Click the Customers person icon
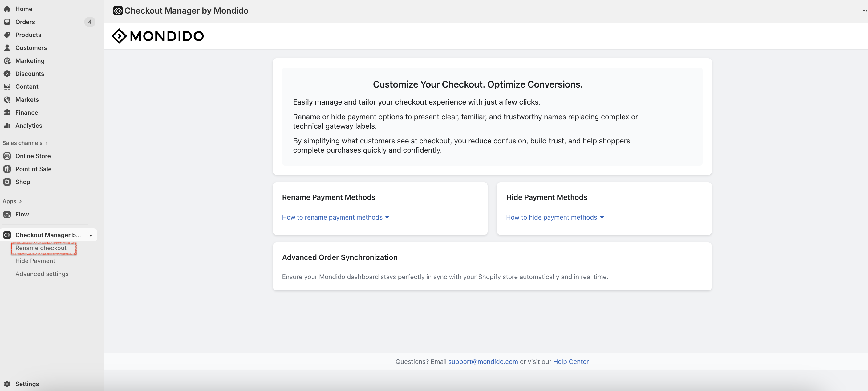 pos(7,47)
